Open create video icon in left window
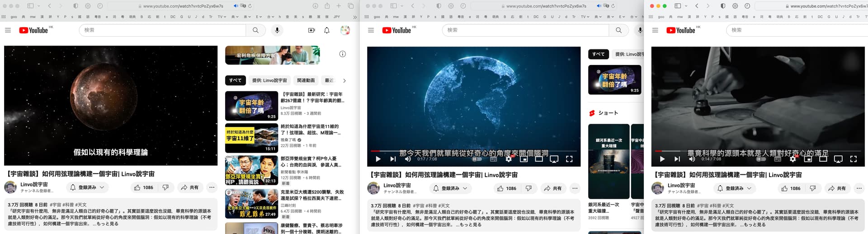The height and width of the screenshot is (234, 868). tap(311, 30)
